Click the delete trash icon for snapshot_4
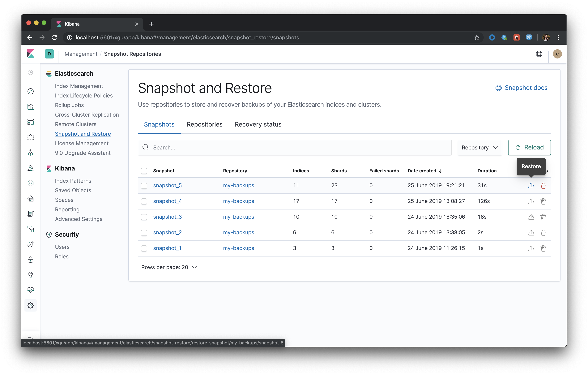This screenshot has width=588, height=375. point(543,201)
